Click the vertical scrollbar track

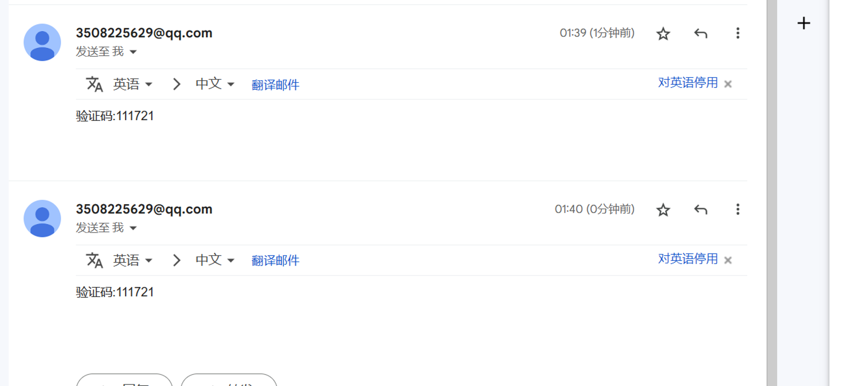pos(771,193)
